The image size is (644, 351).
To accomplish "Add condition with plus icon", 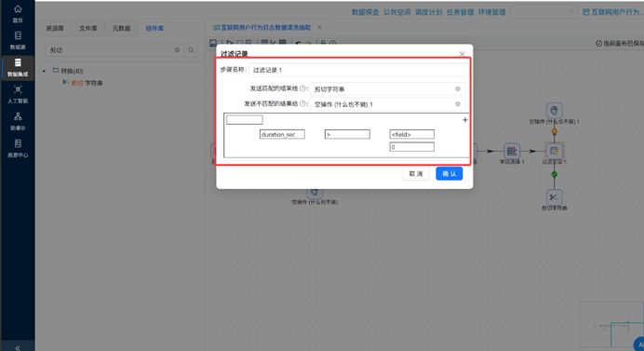I will [x=464, y=120].
